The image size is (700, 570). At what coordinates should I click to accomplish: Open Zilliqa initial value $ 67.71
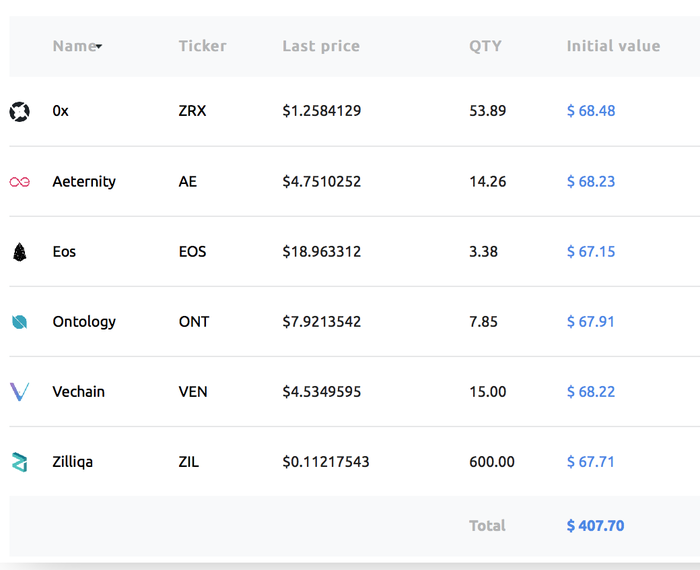pyautogui.click(x=591, y=462)
